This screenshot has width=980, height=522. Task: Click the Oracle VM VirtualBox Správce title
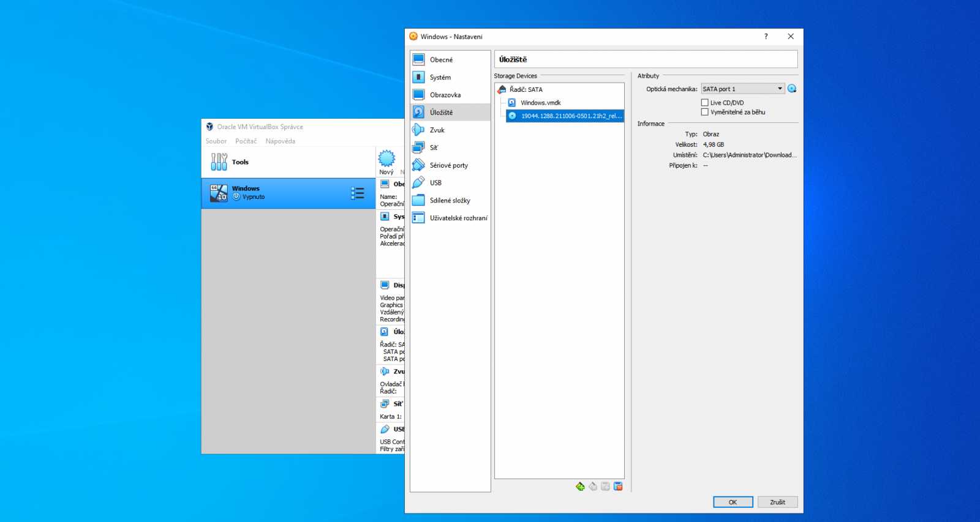(x=260, y=127)
